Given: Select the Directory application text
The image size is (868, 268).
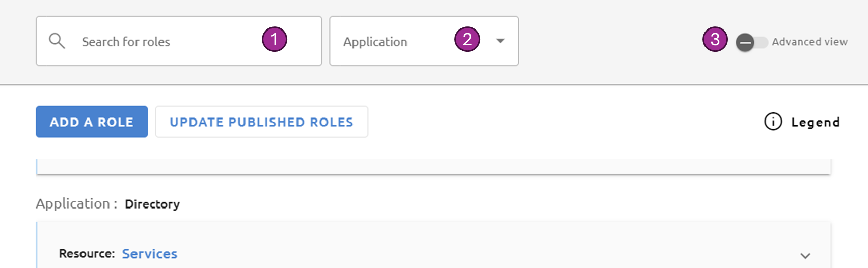Looking at the screenshot, I should click(152, 204).
